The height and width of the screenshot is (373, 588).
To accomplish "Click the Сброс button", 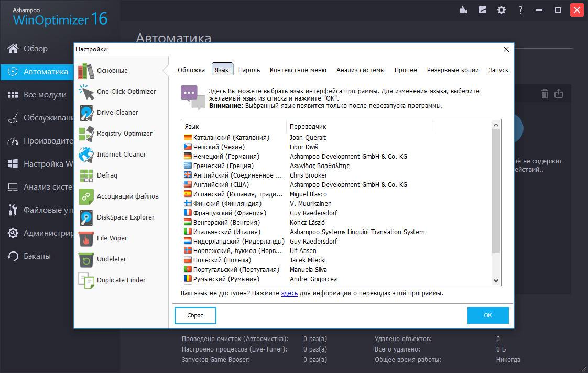I will (195, 315).
